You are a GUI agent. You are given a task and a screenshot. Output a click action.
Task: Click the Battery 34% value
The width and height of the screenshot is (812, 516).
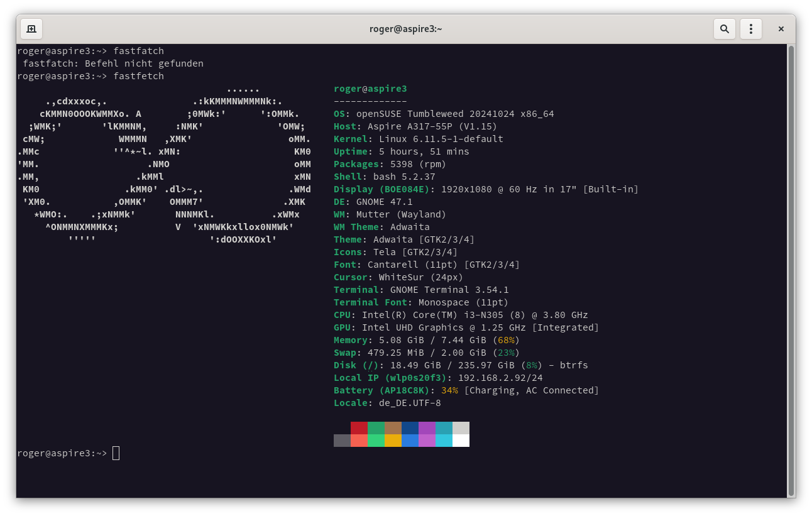pos(449,390)
